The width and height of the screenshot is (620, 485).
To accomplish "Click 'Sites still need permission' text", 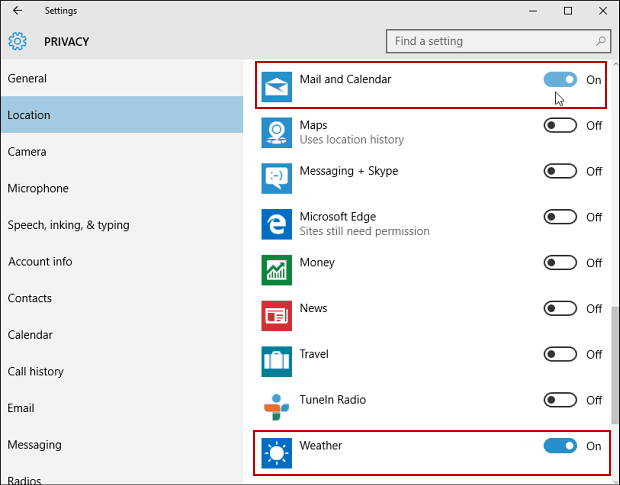I will point(364,231).
